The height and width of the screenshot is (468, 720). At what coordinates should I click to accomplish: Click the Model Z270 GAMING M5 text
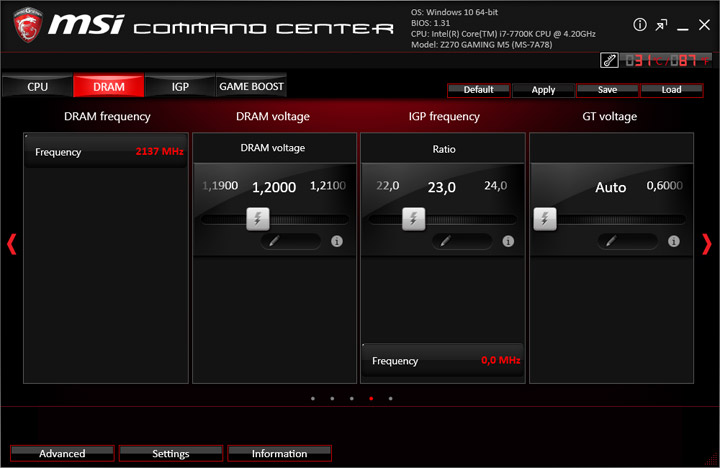[x=482, y=45]
